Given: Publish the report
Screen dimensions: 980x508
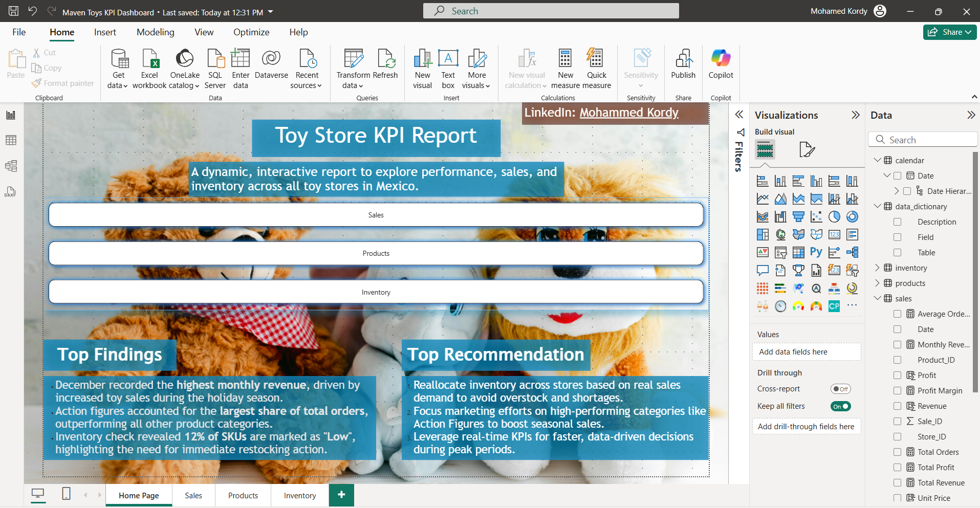Looking at the screenshot, I should (x=683, y=64).
